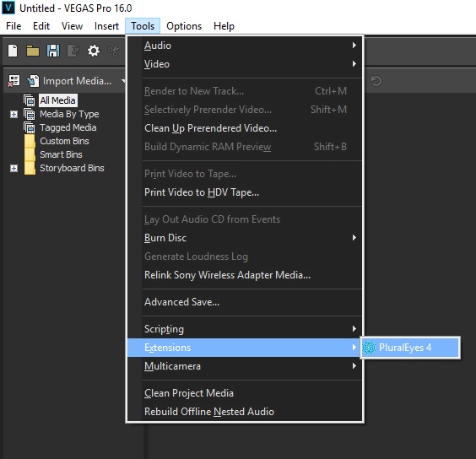Open the Multicamera submenu arrow
Viewport: 476px width, 459px height.
pos(354,366)
